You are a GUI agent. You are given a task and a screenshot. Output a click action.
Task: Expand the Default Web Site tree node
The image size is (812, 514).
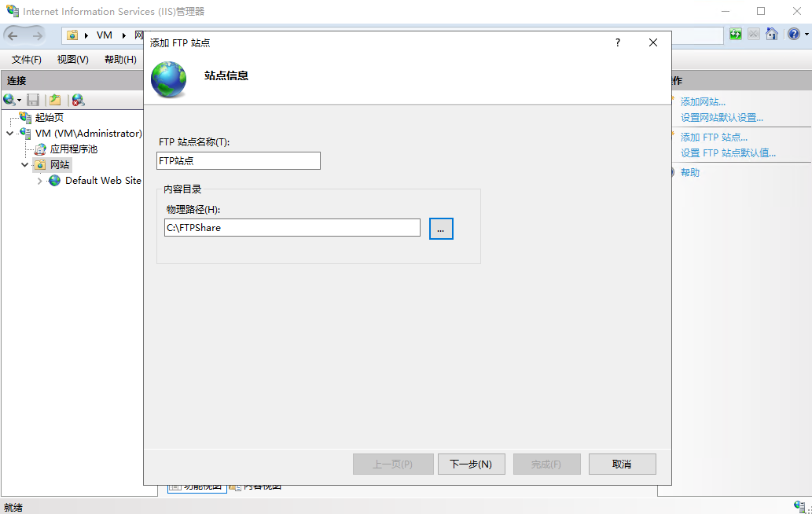tap(40, 181)
